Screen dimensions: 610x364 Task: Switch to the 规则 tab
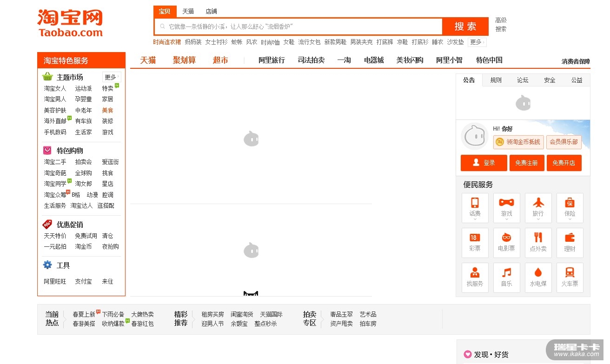click(496, 80)
